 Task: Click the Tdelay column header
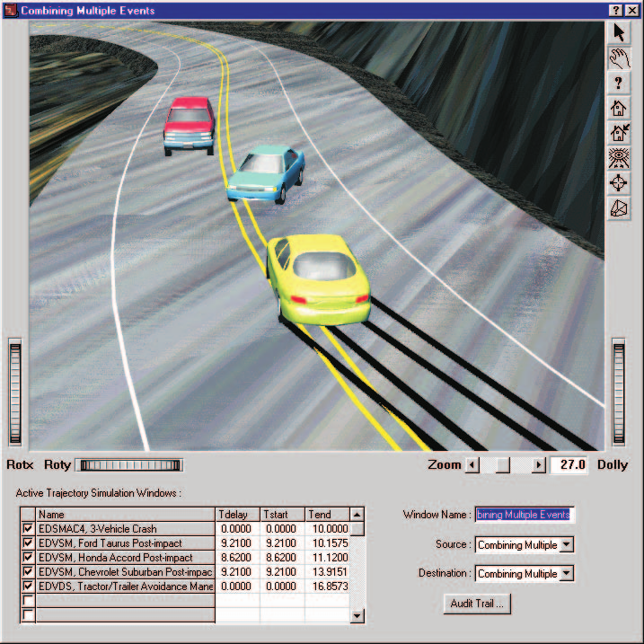(237, 515)
